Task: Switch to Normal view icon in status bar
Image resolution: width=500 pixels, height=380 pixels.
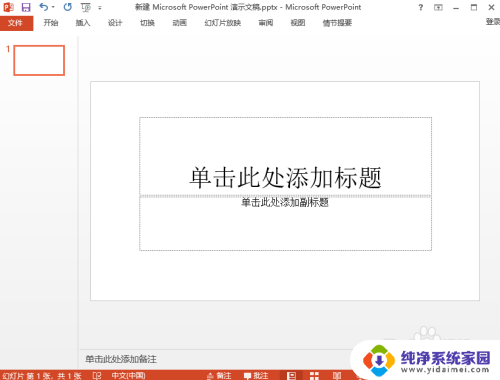Action: [x=292, y=376]
